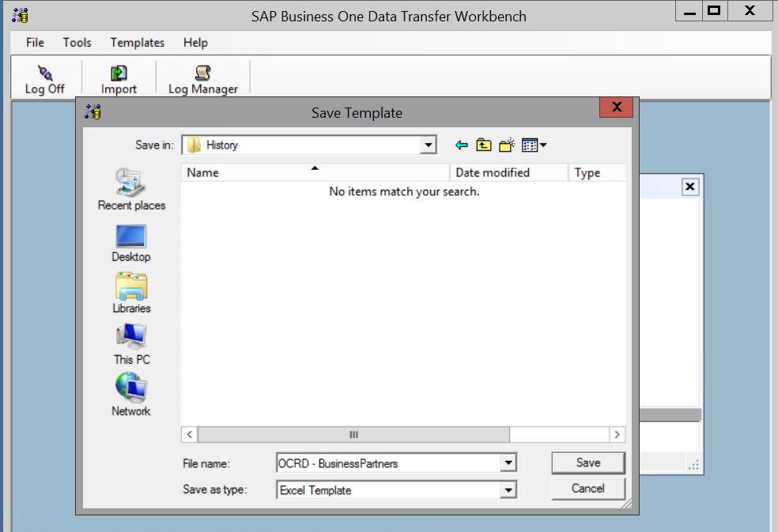The height and width of the screenshot is (532, 778).
Task: Minimize the Data Transfer Workbench window
Action: (689, 11)
